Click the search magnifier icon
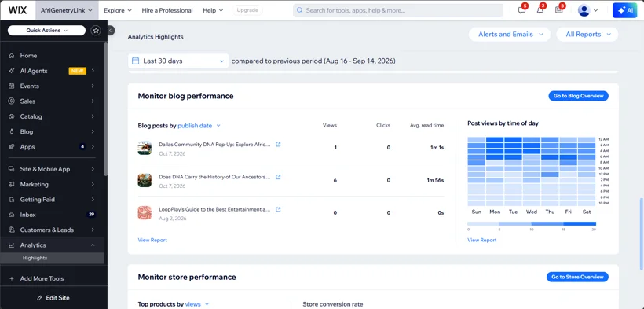This screenshot has width=644, height=309. 300,10
